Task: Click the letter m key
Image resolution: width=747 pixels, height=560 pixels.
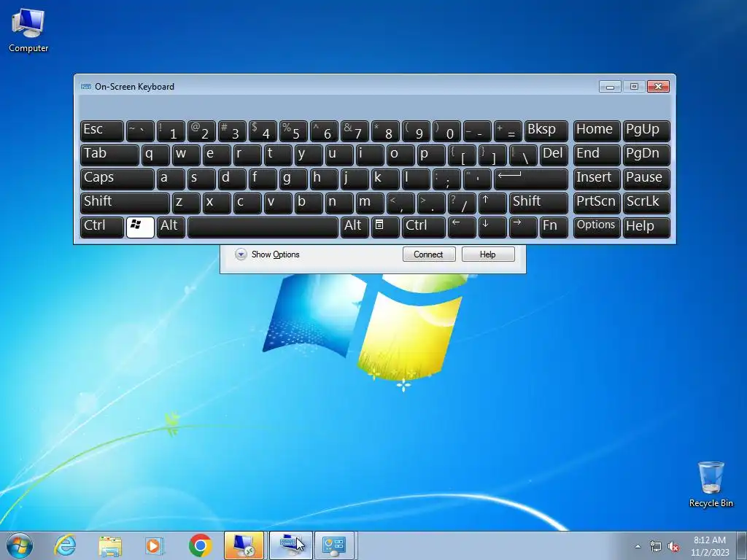Action: (370, 203)
